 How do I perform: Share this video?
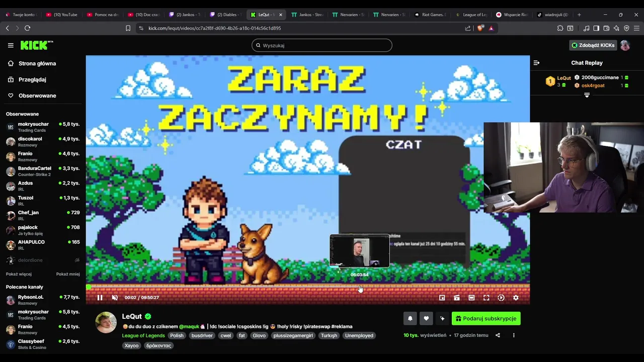pyautogui.click(x=498, y=335)
